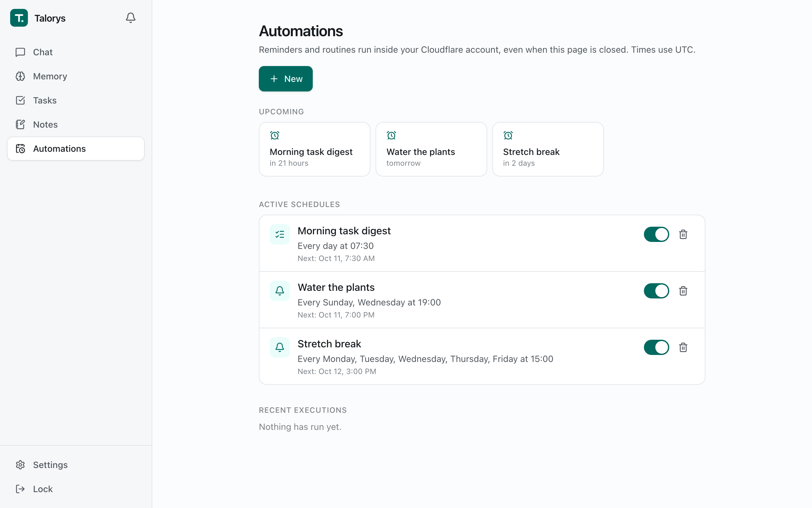
Task: Click checklist icon beside Morning task digest schedule
Action: click(x=280, y=234)
